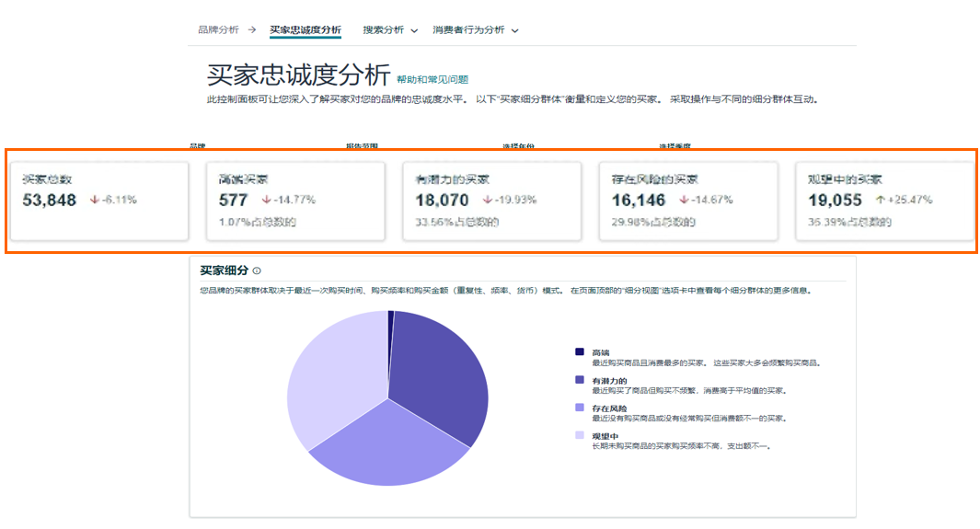Click the 观望中 legend color swatch
Image resolution: width=980 pixels, height=529 pixels.
click(579, 435)
